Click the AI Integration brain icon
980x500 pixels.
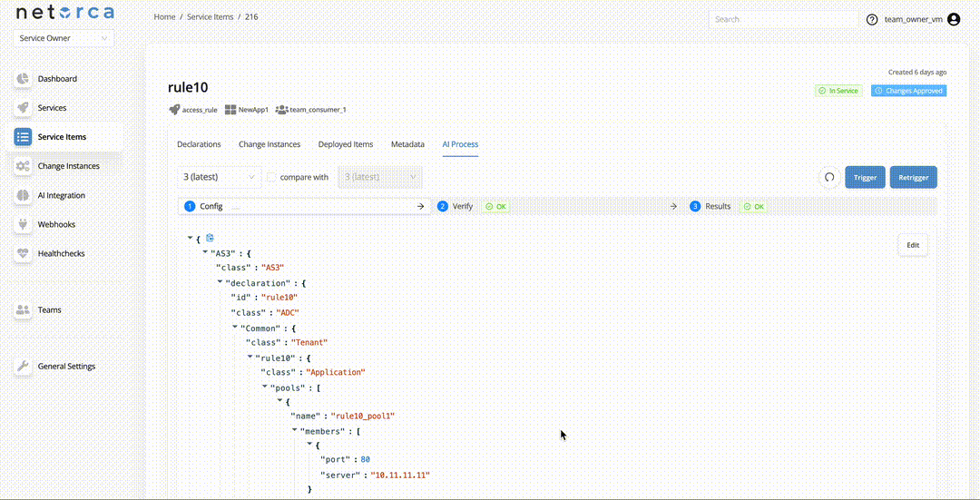tap(23, 195)
